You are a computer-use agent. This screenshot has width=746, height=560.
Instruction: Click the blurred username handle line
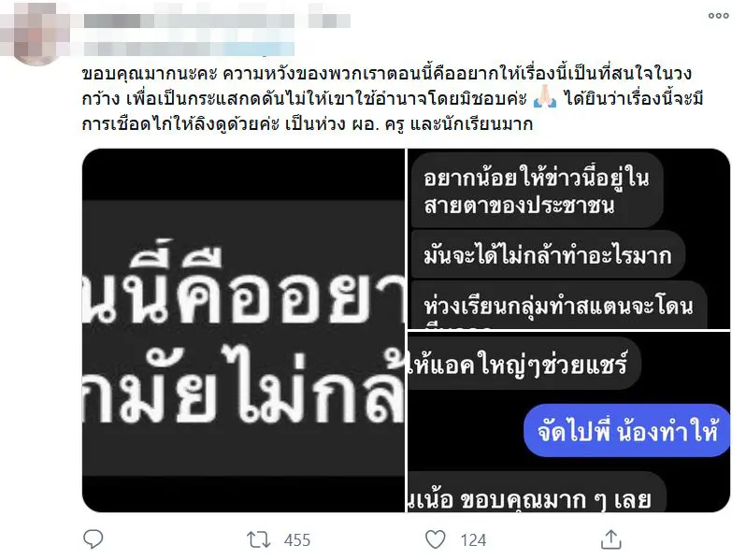click(189, 49)
